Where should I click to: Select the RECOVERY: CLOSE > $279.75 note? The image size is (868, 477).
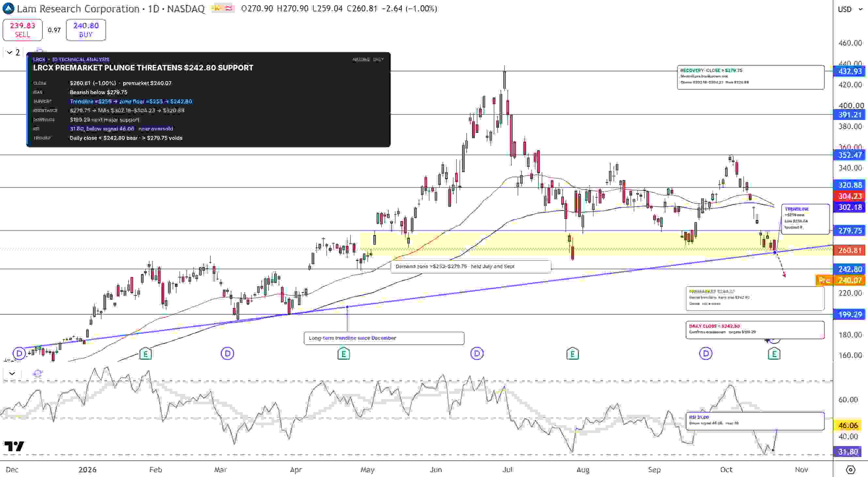tap(751, 77)
